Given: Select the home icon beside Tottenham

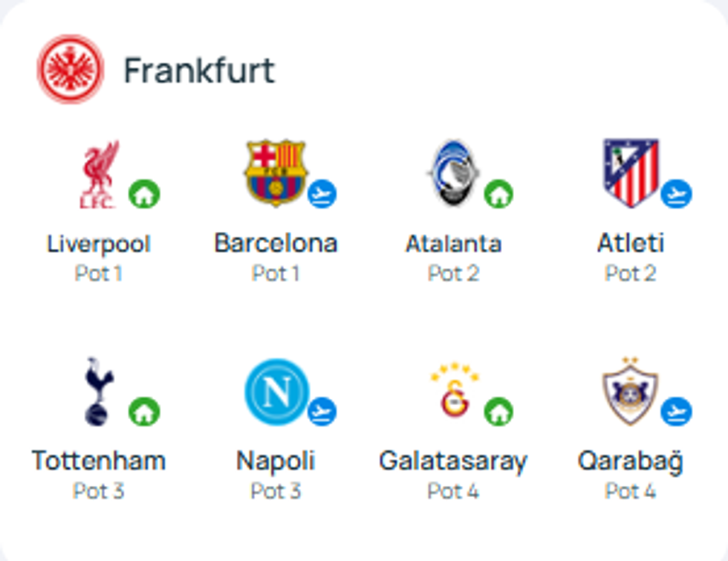Looking at the screenshot, I should [144, 412].
